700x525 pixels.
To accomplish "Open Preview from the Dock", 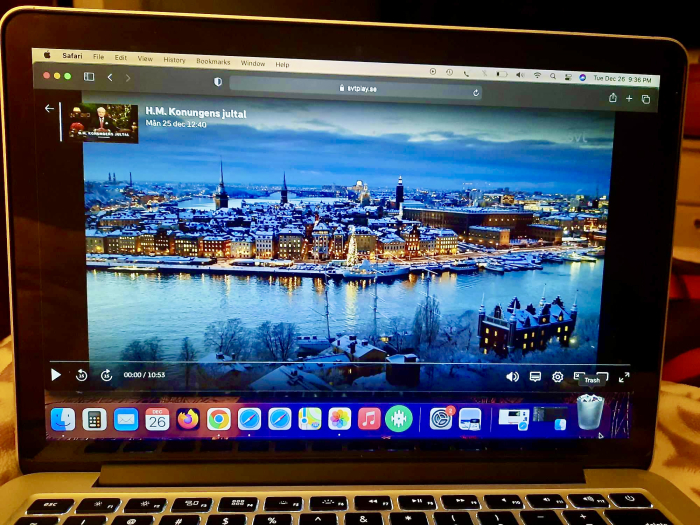I will tap(470, 420).
